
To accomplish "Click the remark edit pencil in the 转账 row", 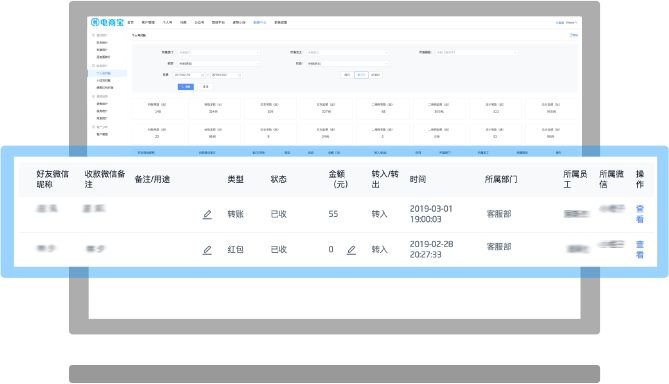I will pyautogui.click(x=207, y=214).
